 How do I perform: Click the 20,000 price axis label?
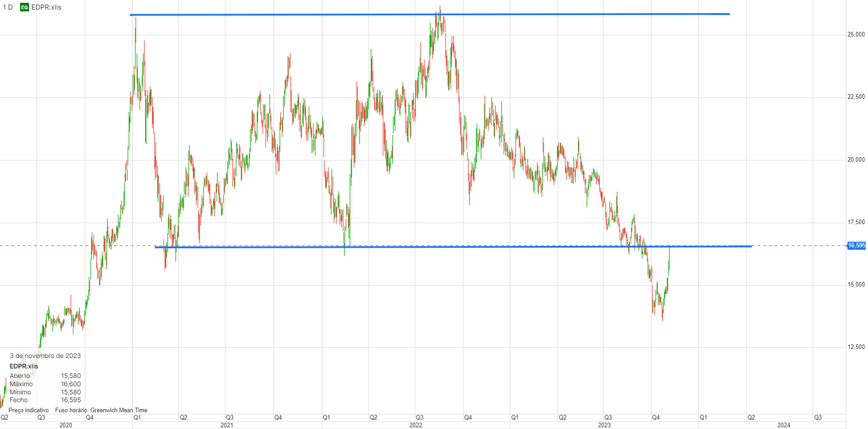point(856,160)
